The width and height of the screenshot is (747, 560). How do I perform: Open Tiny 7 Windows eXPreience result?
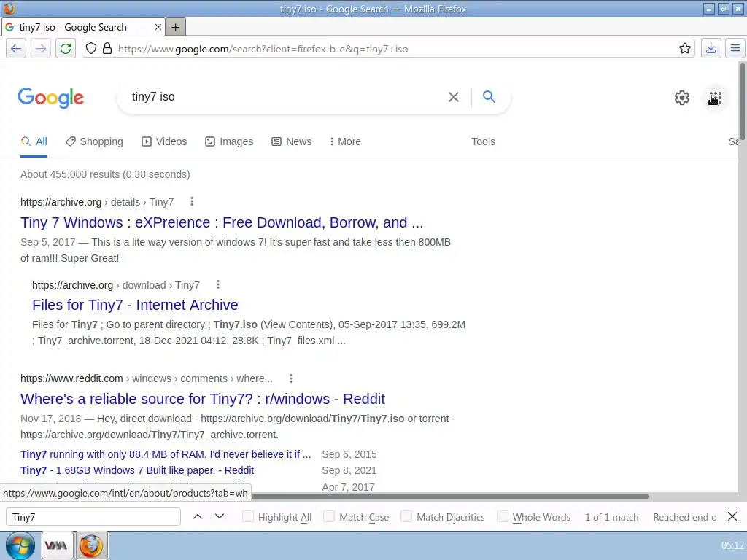tap(222, 222)
